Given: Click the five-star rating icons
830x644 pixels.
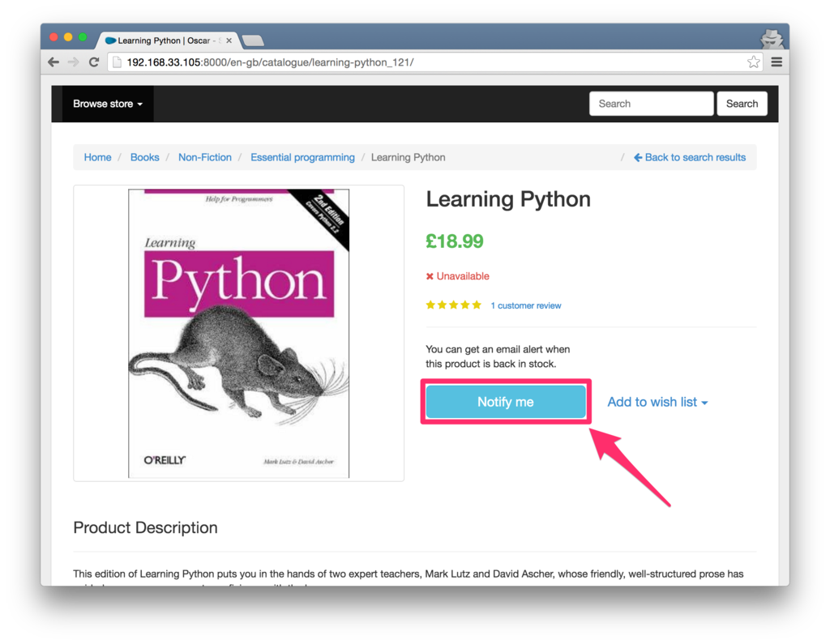Looking at the screenshot, I should [454, 305].
